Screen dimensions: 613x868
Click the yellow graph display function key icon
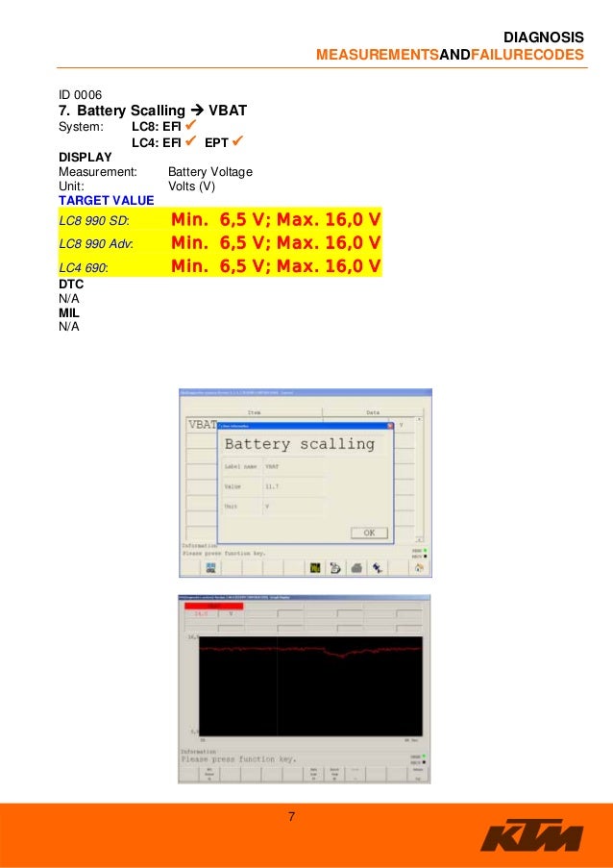[315, 568]
